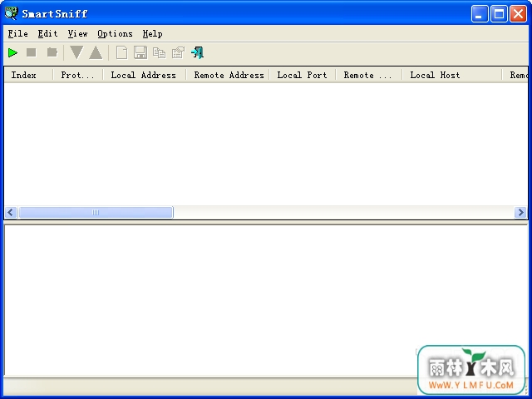Close the SmartSniff window
This screenshot has height=399, width=532.
(x=519, y=14)
